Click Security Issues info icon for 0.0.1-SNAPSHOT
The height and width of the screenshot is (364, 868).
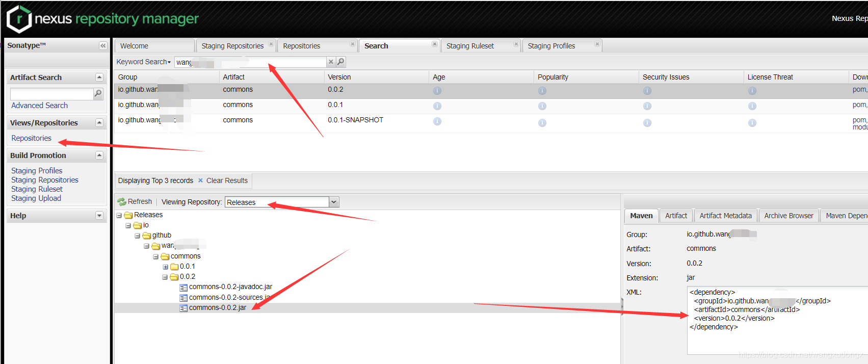tap(647, 123)
